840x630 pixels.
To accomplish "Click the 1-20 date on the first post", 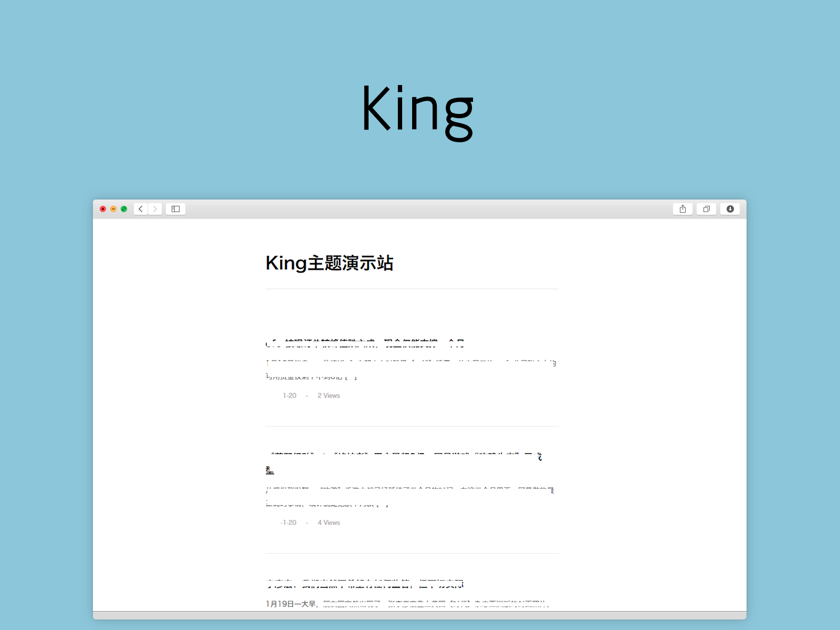I will click(x=289, y=395).
